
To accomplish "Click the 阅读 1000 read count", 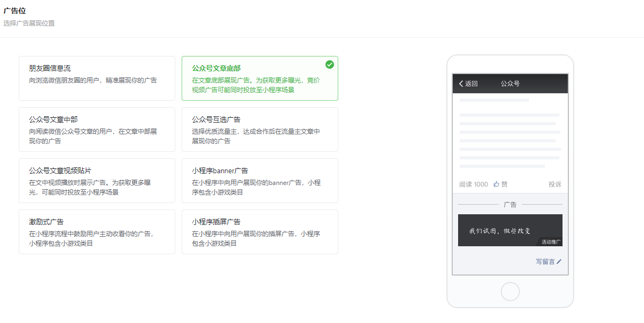I will [473, 184].
